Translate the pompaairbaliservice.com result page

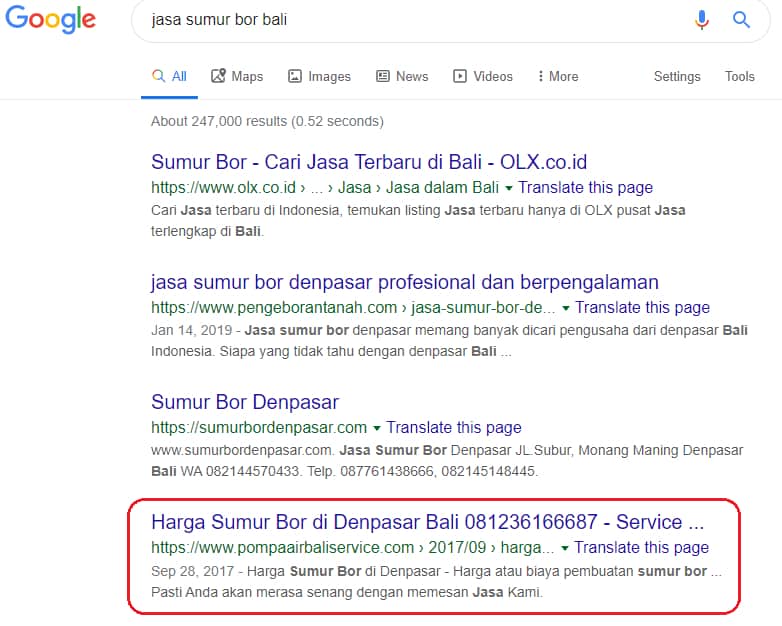pos(641,547)
